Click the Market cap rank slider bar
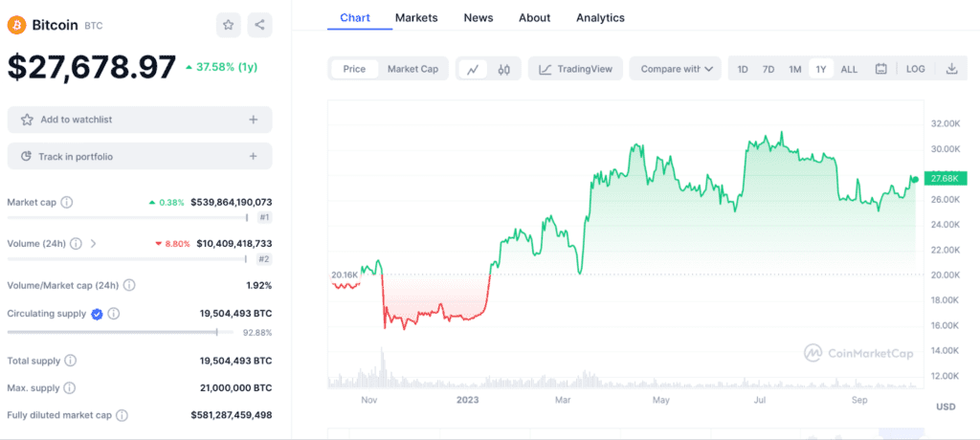Screen dimensions: 980x440 point(127,217)
